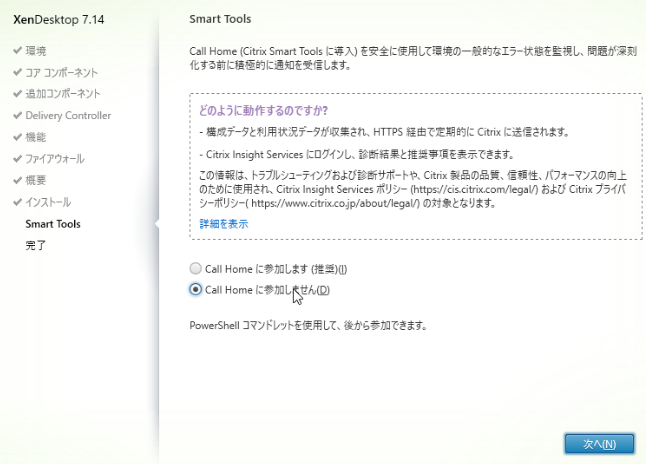
Task: Click the PowerShell コマンドレット note text
Action: 308,326
